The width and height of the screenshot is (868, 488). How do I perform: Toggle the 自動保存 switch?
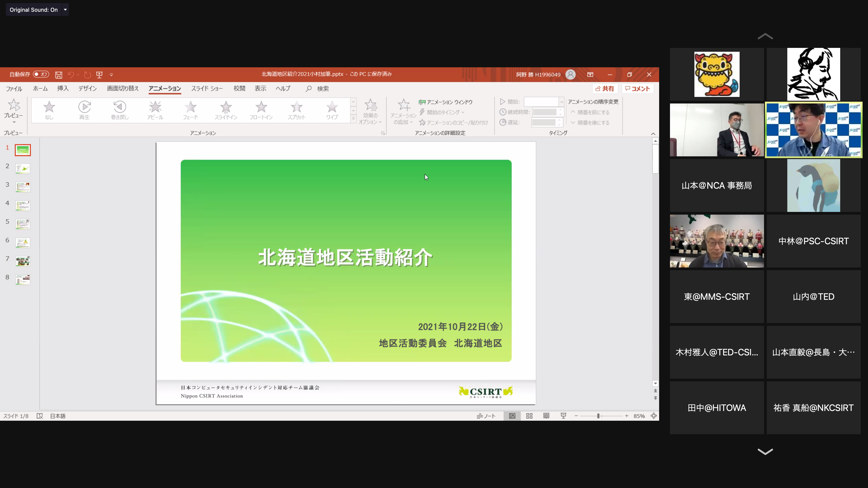click(x=41, y=74)
